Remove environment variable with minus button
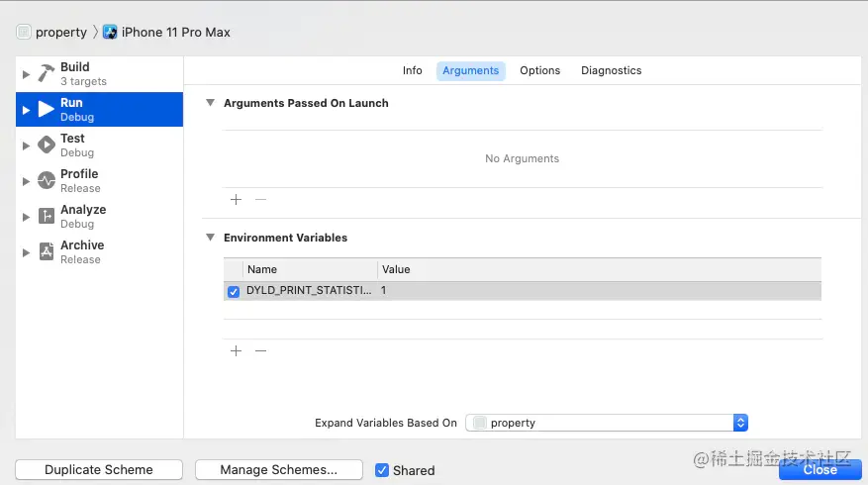This screenshot has height=485, width=868. pyautogui.click(x=261, y=351)
